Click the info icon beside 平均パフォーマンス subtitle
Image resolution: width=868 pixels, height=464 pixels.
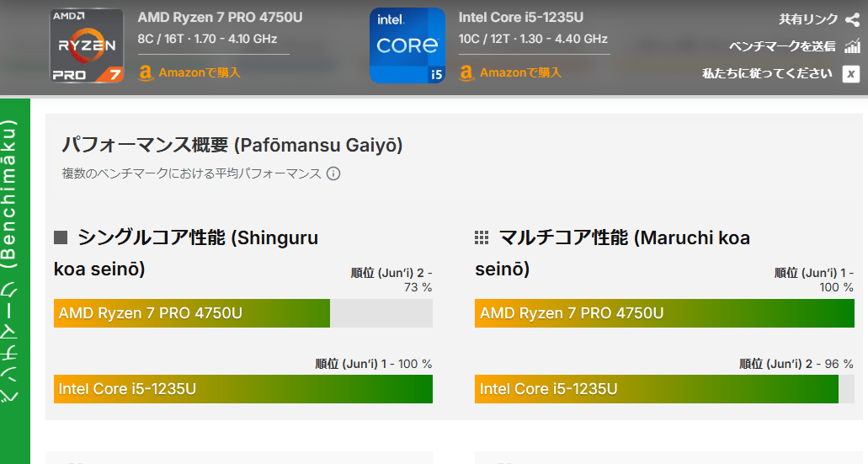333,173
